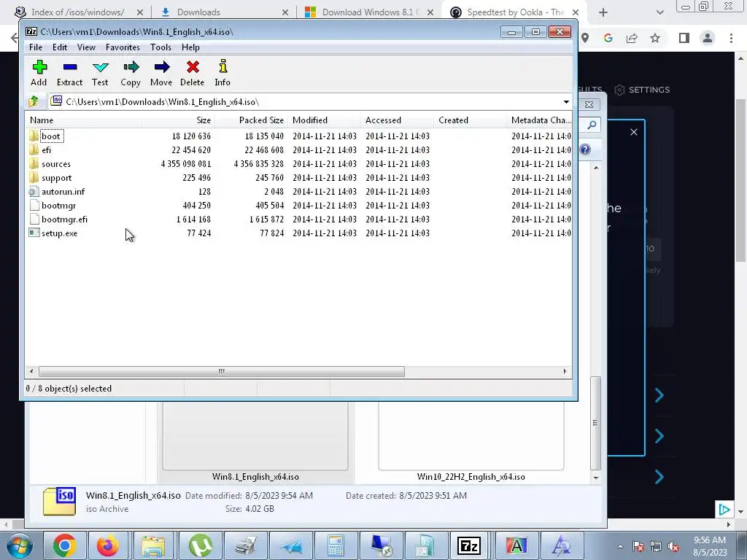Click the Add toolbar icon in 7-Zip
Viewport: 747px width, 560px height.
tap(39, 73)
